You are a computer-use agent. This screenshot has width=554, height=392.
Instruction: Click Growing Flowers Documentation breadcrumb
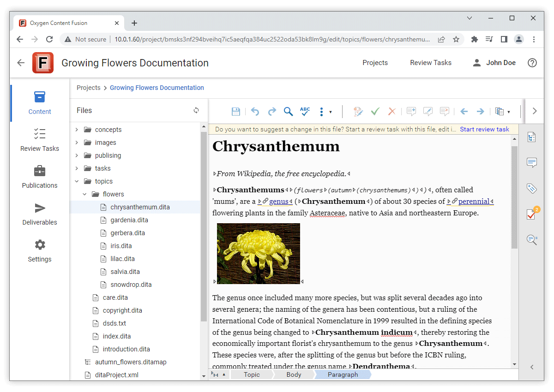(x=157, y=88)
